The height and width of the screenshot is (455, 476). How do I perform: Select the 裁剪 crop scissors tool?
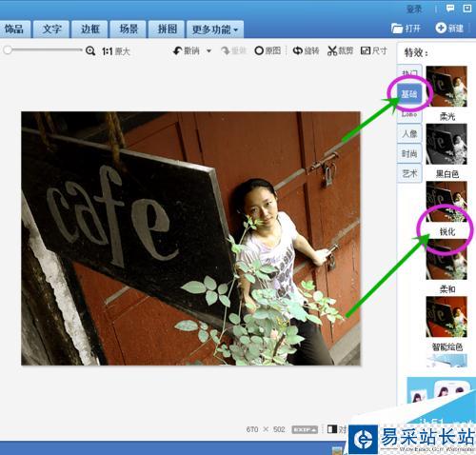pyautogui.click(x=341, y=50)
